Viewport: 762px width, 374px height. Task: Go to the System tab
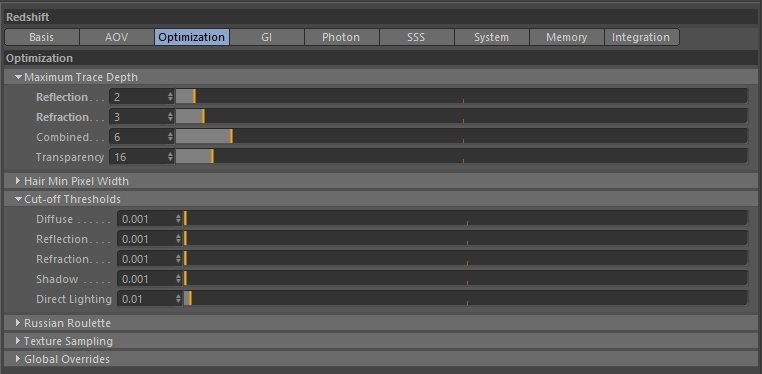click(492, 37)
